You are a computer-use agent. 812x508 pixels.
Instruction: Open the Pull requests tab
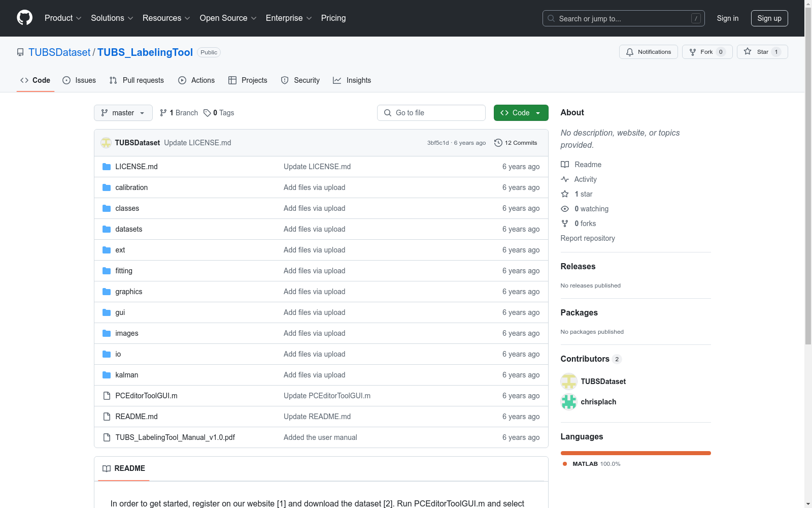coord(137,80)
